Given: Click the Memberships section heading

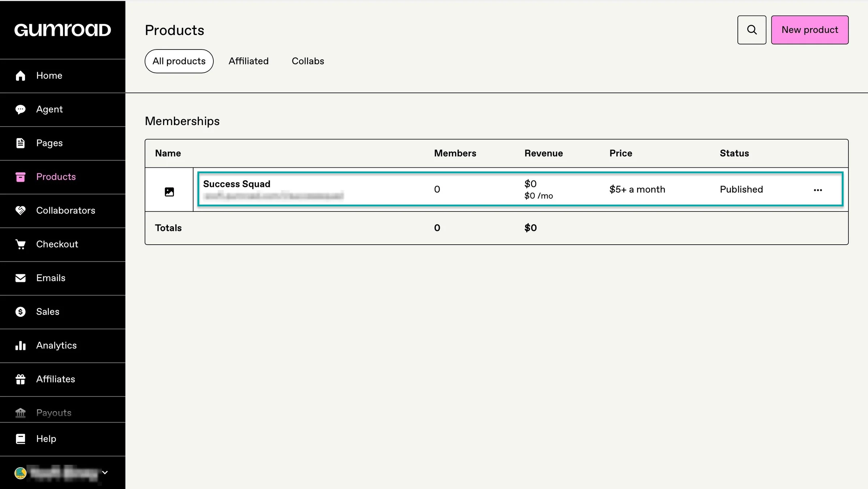Looking at the screenshot, I should pos(182,121).
